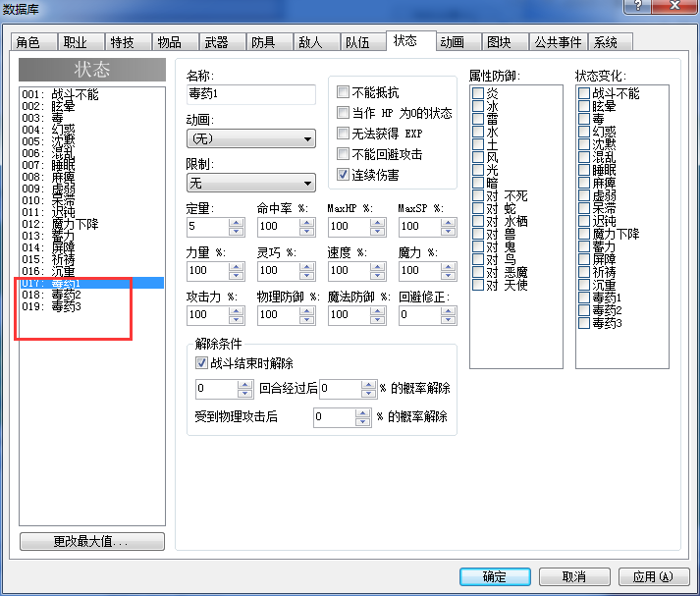Viewport: 700px width, 596px height.
Task: Select state 019: 毒药3
Action: (92, 306)
